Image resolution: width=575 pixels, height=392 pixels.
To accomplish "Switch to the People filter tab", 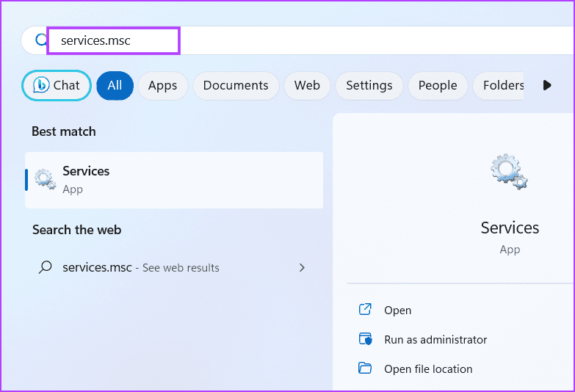I will click(438, 85).
